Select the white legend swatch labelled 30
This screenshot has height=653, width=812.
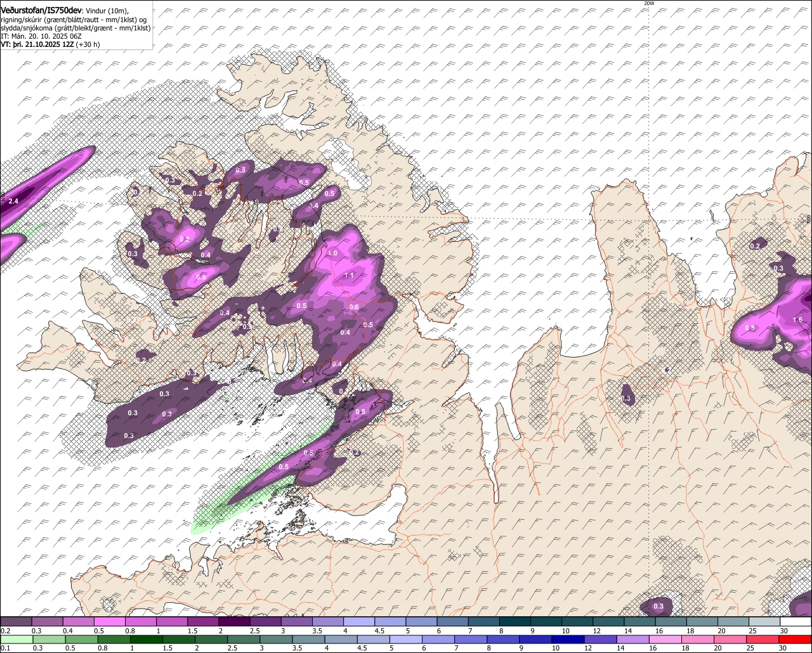pyautogui.click(x=796, y=621)
